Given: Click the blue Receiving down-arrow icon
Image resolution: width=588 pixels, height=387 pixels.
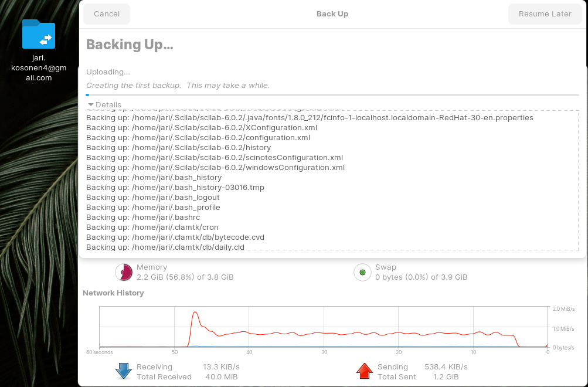Looking at the screenshot, I should pyautogui.click(x=124, y=371).
